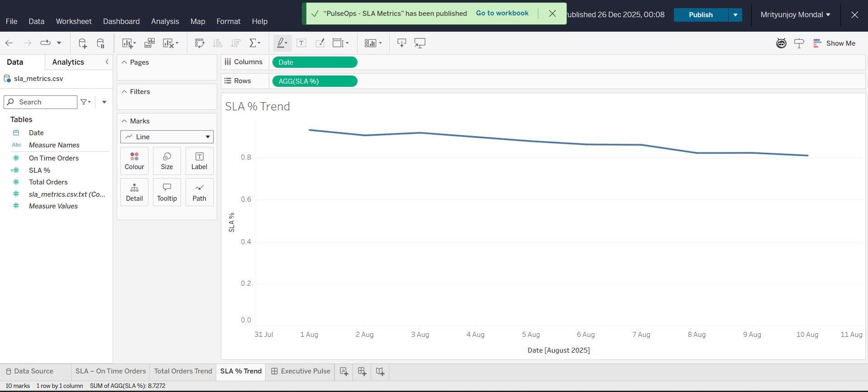Dismiss the published notification banner
Viewport: 868px width, 392px height.
coord(553,14)
